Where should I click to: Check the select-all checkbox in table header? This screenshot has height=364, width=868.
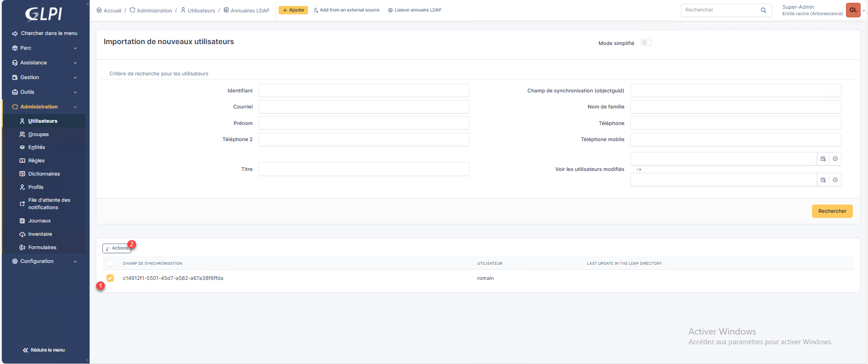tap(110, 263)
